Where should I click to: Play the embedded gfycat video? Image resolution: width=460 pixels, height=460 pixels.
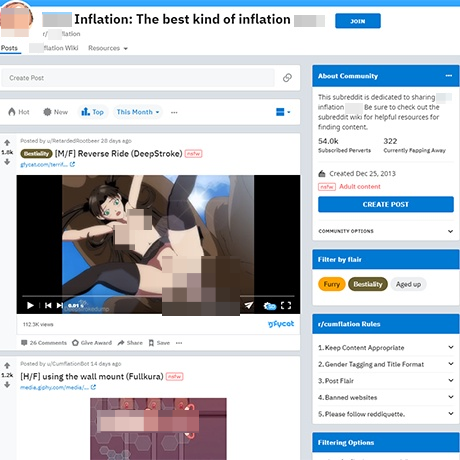[x=30, y=305]
